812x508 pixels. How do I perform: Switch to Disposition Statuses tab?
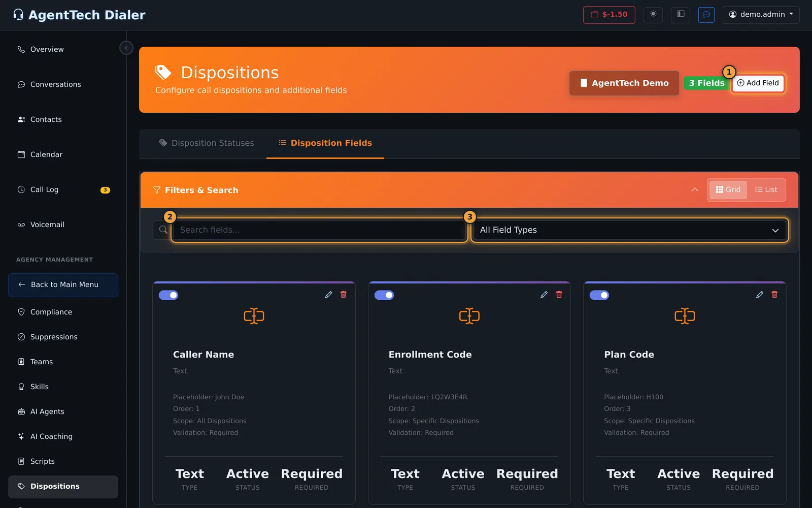[x=207, y=143]
